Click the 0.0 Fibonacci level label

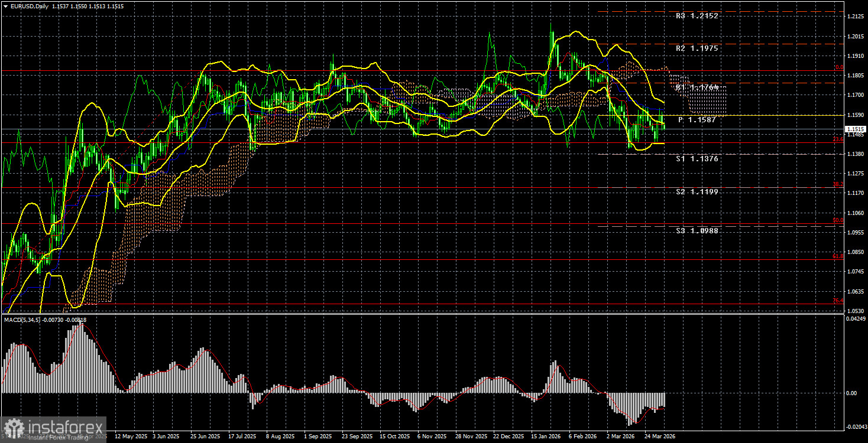click(x=839, y=67)
